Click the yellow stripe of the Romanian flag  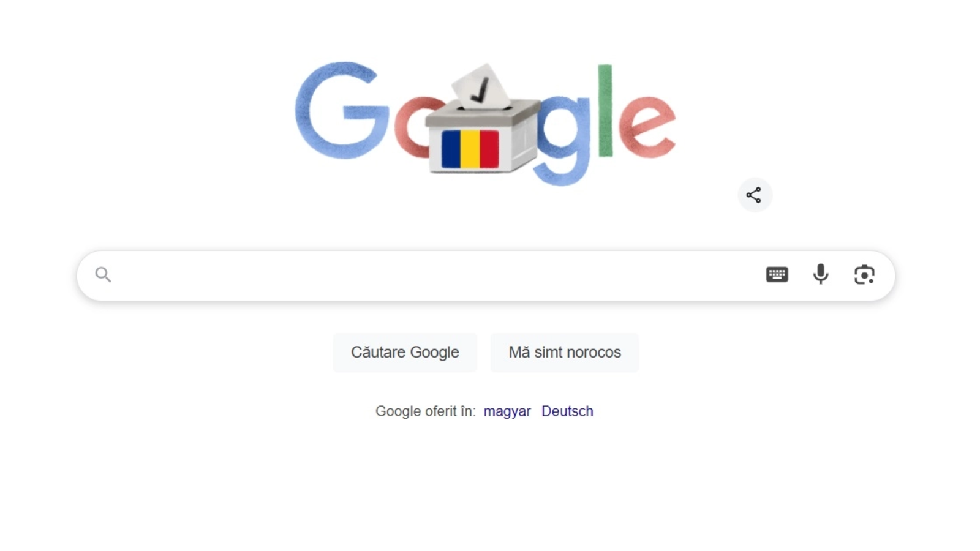tap(470, 149)
